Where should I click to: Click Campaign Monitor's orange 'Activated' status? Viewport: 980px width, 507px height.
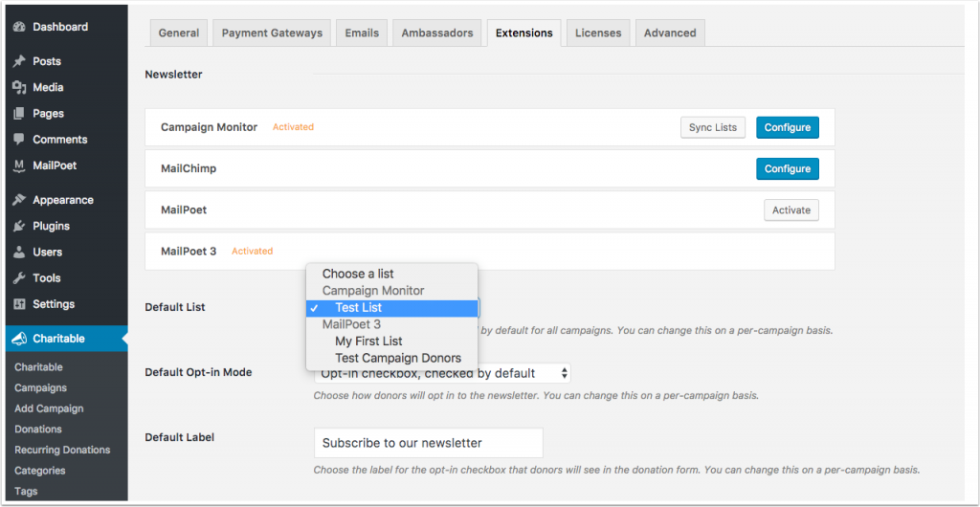[x=293, y=126]
